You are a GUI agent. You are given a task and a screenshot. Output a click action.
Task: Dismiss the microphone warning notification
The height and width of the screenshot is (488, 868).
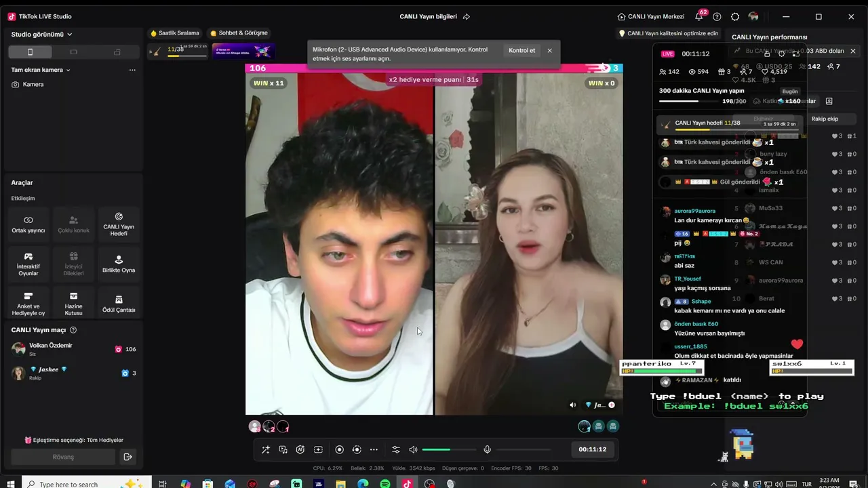click(549, 50)
